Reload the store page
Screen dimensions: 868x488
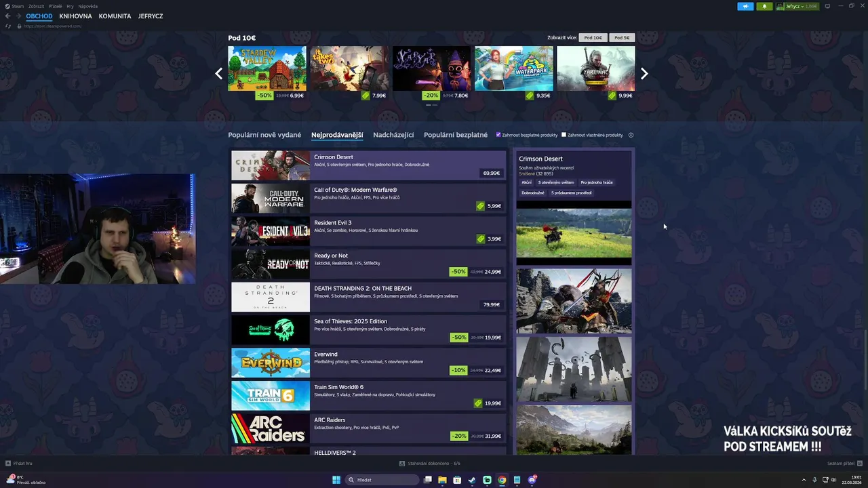click(x=8, y=26)
